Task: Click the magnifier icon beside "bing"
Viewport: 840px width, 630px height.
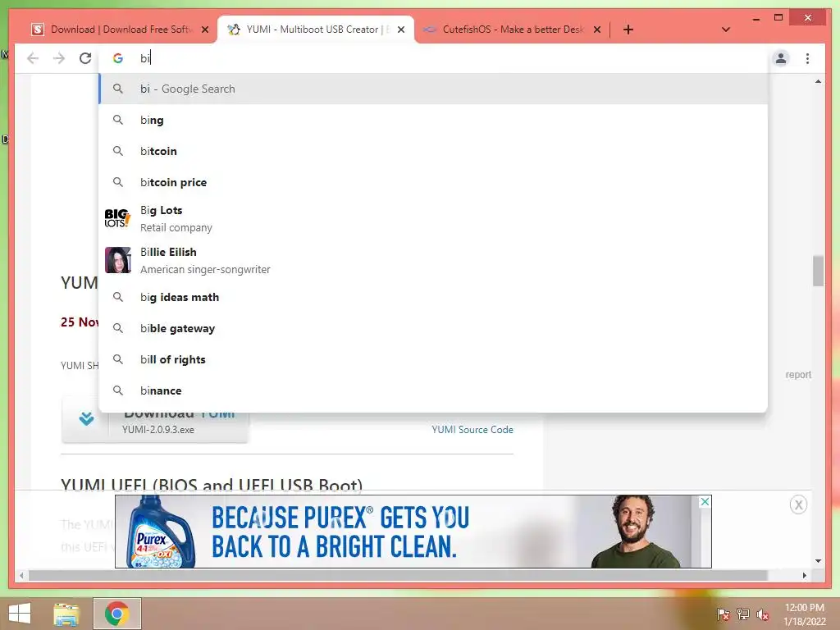Action: (x=118, y=120)
